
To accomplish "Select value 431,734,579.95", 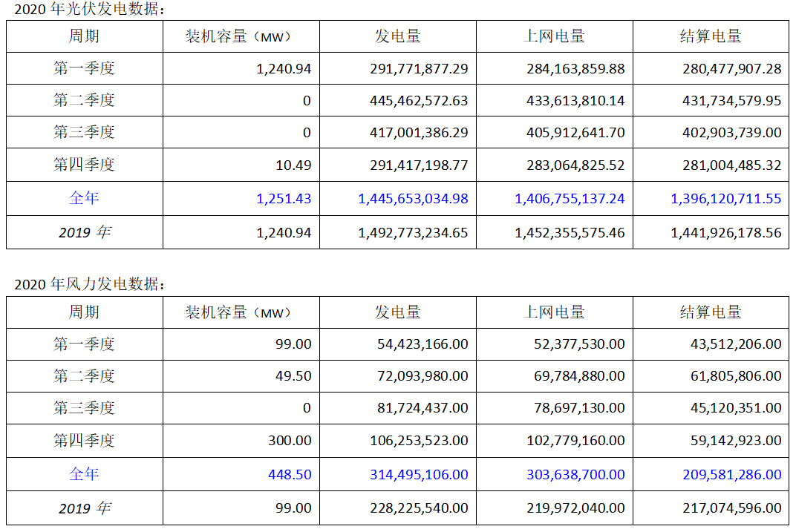I will tap(731, 100).
